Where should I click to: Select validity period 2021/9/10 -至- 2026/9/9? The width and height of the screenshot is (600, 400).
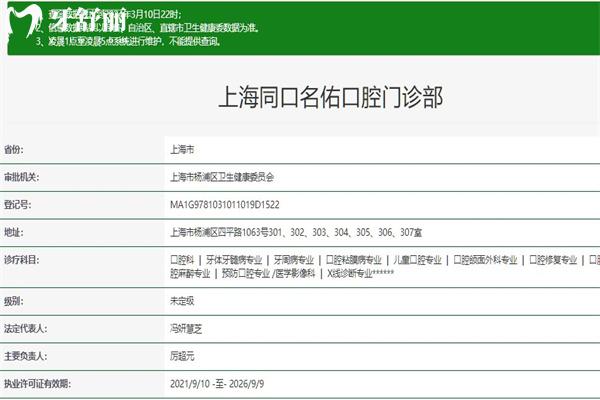pos(217,384)
